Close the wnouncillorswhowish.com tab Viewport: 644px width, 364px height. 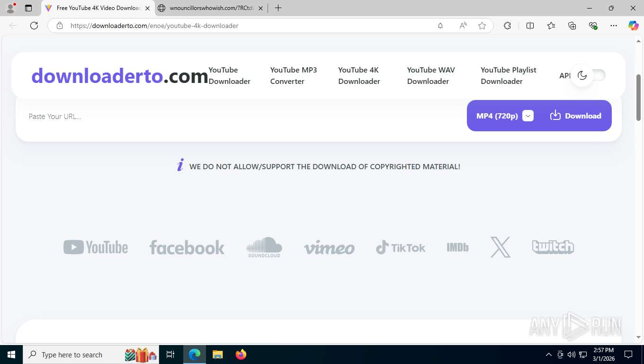click(x=260, y=8)
